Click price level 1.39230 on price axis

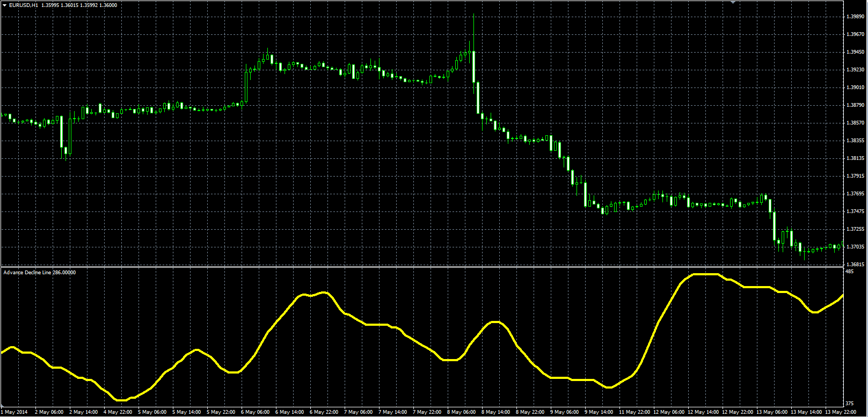pyautogui.click(x=855, y=70)
